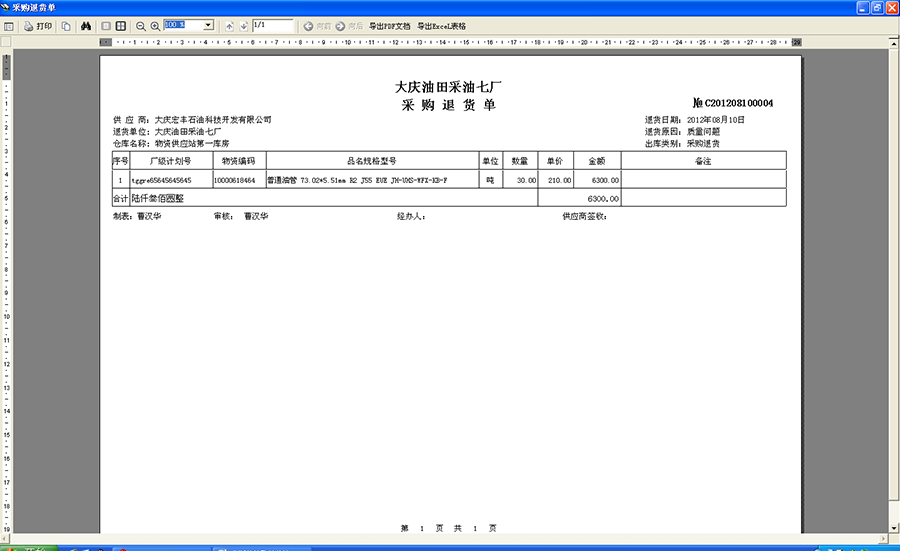Viewport: 900px width, 551px height.
Task: Click the vertical scrollbar up arrow
Action: pos(894,43)
